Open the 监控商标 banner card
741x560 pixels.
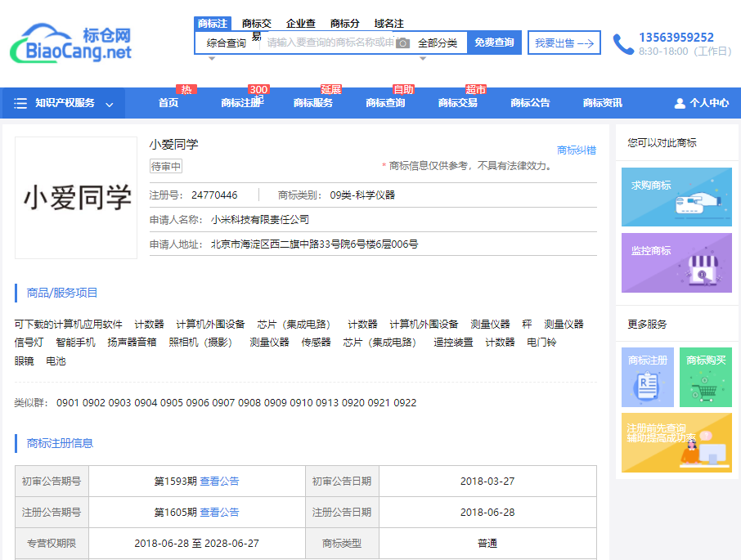tap(676, 262)
